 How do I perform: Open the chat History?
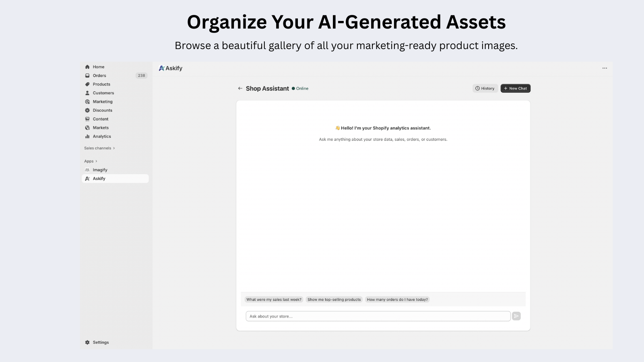(x=485, y=88)
